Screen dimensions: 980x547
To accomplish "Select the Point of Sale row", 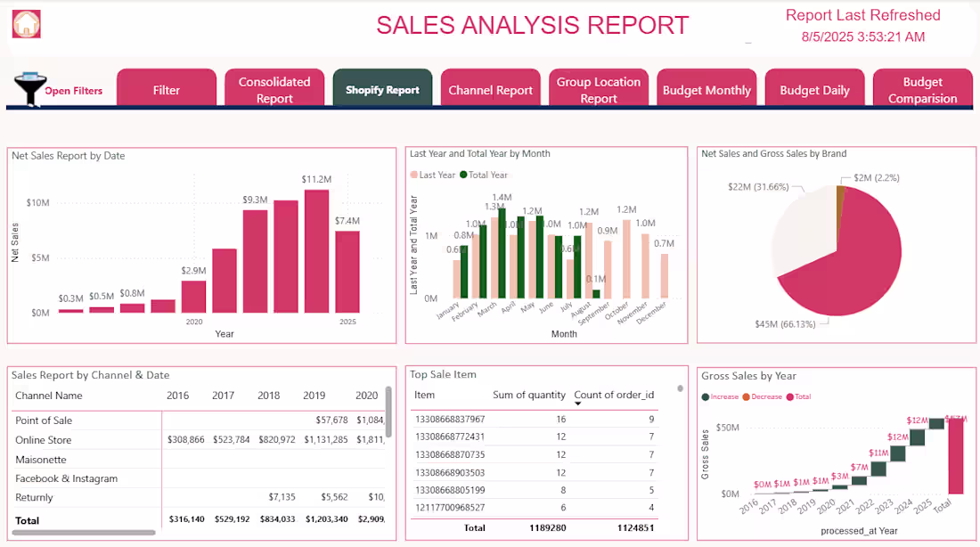I will 198,420.
